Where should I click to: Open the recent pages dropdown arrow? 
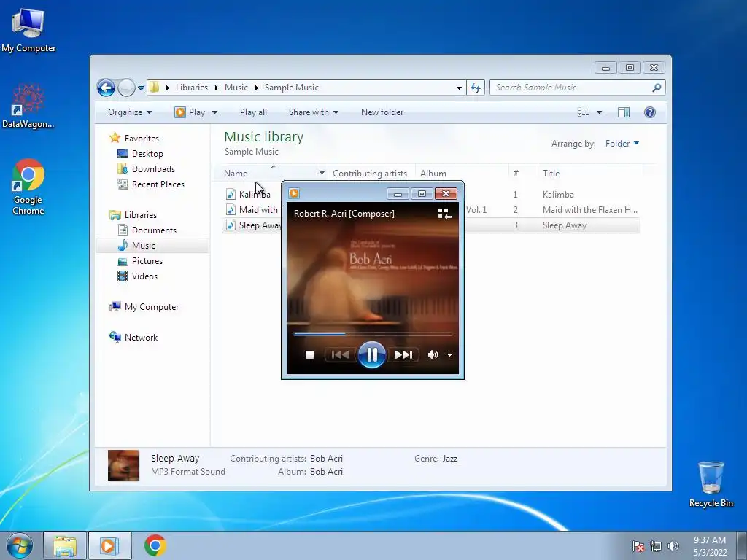[x=141, y=88]
